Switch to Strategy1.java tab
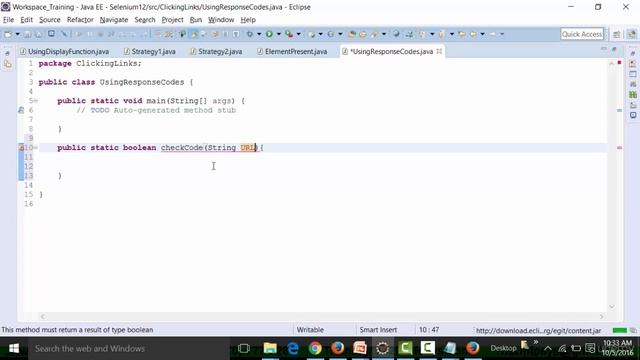The height and width of the screenshot is (360, 640). [x=149, y=51]
